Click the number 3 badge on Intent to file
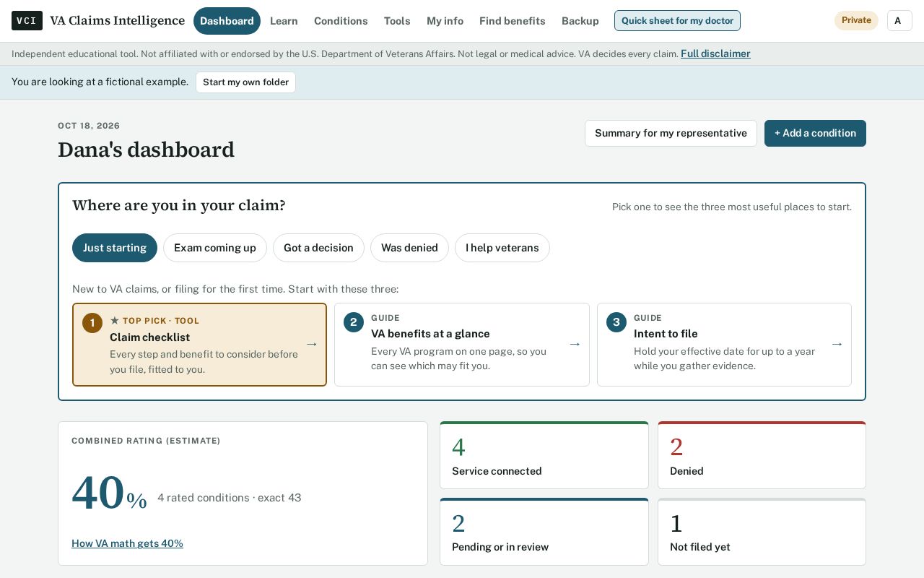 (x=616, y=322)
